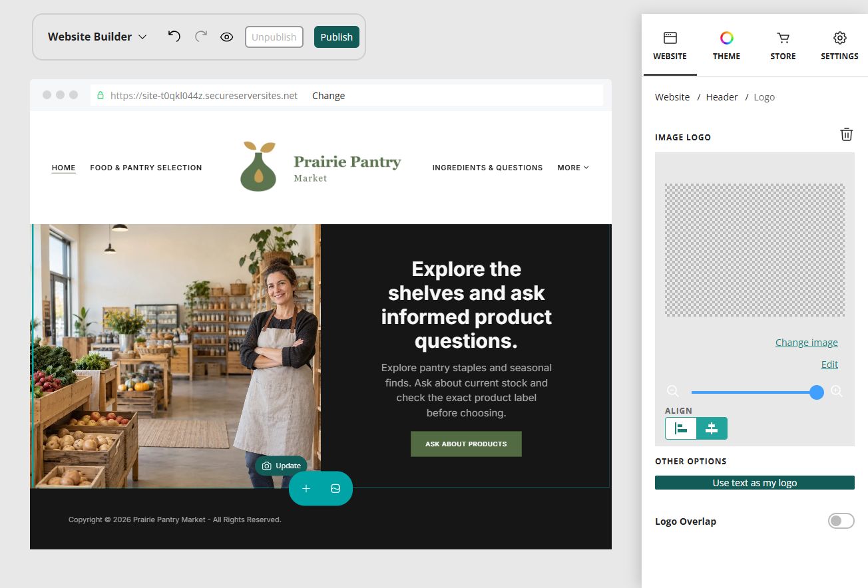The image size is (868, 588).
Task: Click the Edit link under logo preview
Action: (829, 365)
